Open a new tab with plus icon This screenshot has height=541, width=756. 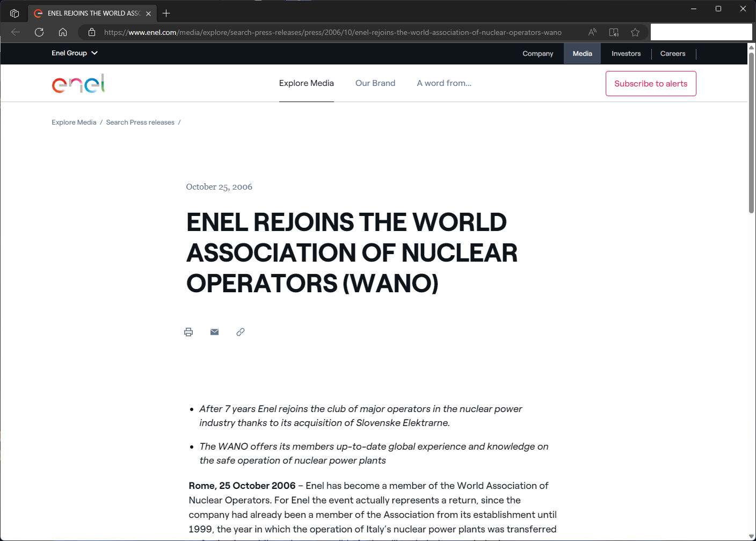pyautogui.click(x=166, y=13)
